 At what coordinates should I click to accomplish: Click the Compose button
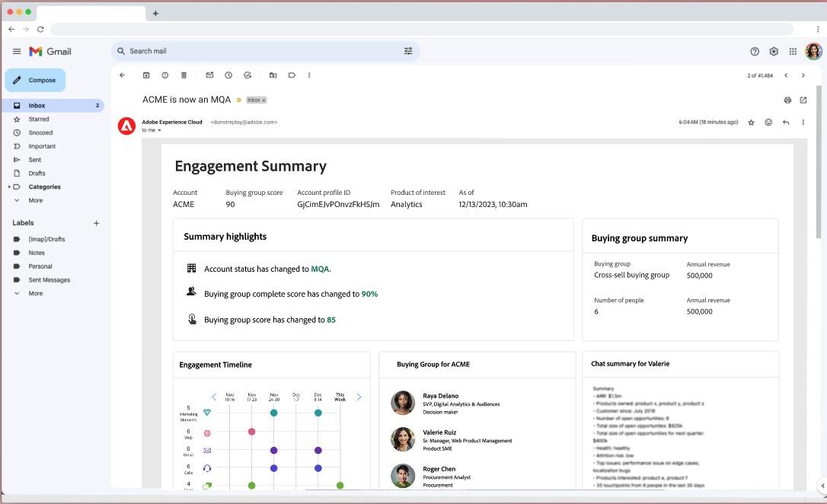[35, 80]
